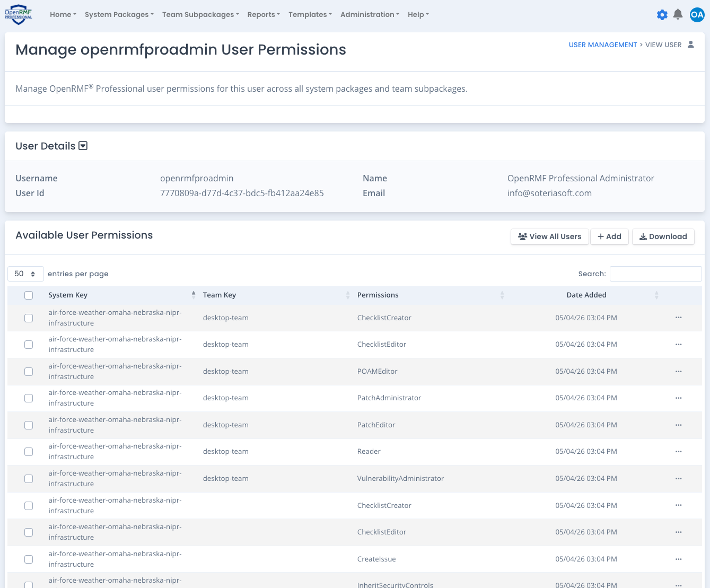Collapse User Details with the caret icon

tap(83, 146)
